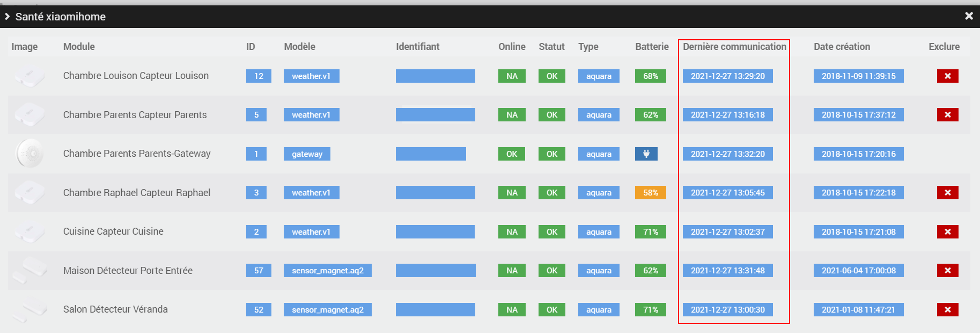Image resolution: width=980 pixels, height=333 pixels.
Task: Exclude Chambre Louison Capteur Louison with red X
Action: click(947, 76)
